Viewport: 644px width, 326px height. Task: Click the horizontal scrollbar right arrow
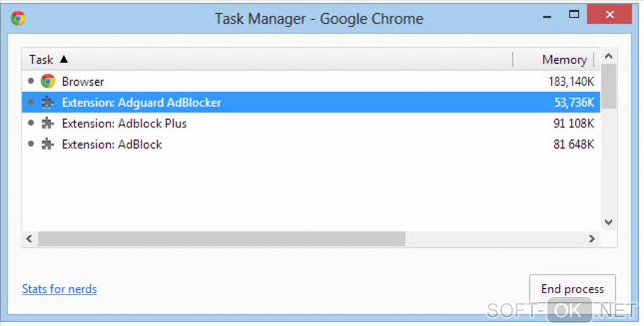point(592,239)
